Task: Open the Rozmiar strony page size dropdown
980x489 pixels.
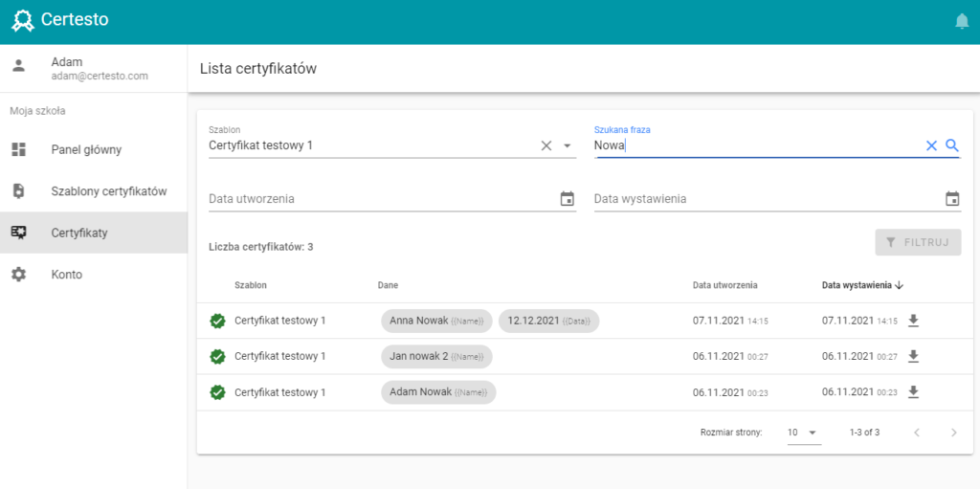Action: (x=804, y=433)
